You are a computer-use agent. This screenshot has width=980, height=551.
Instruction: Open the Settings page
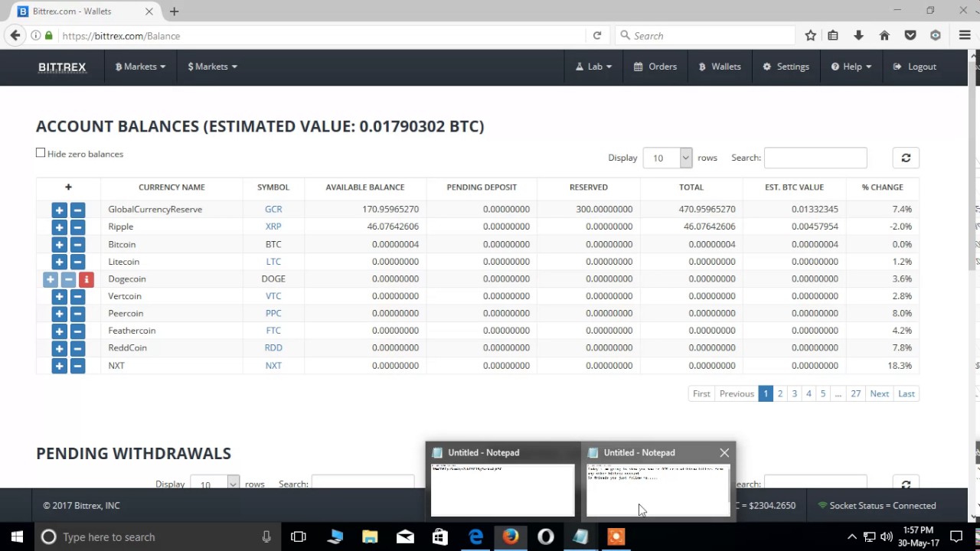[786, 67]
